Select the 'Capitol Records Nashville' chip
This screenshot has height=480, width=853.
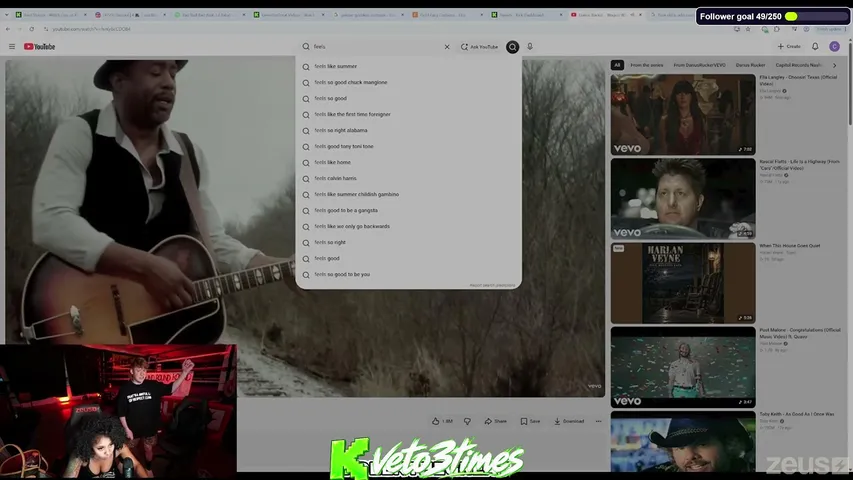(x=798, y=65)
